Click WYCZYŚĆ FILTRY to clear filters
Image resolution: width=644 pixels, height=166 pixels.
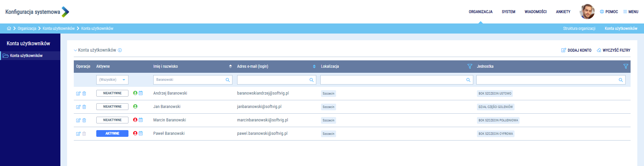coord(613,50)
